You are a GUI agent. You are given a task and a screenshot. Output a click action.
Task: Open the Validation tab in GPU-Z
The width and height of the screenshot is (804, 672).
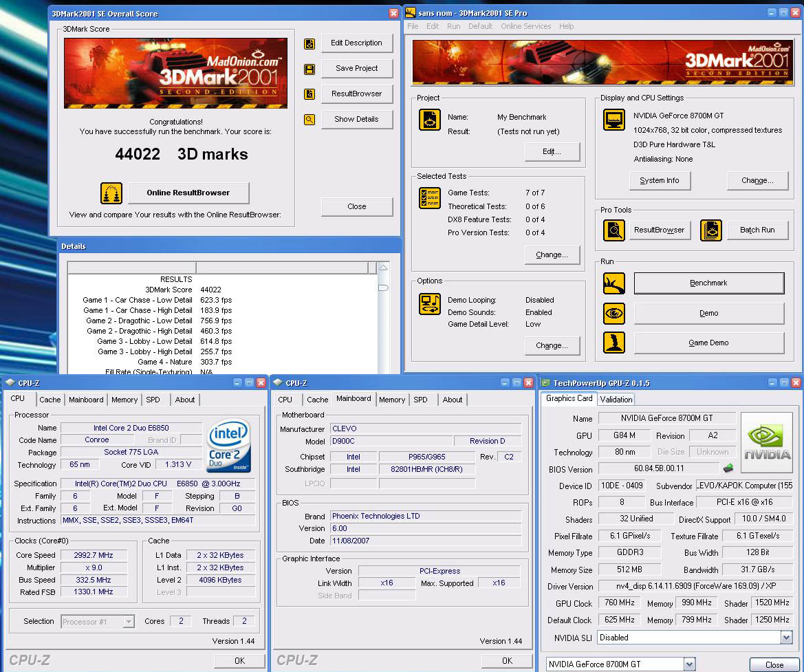pos(616,400)
